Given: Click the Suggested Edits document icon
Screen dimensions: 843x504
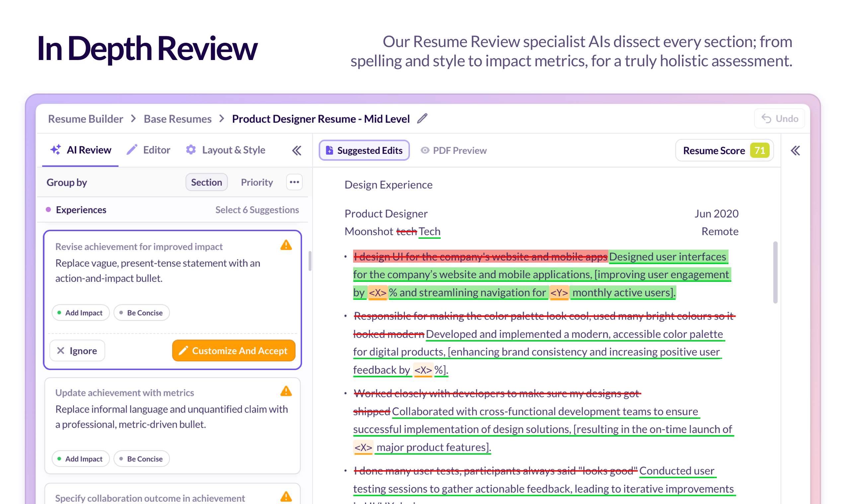Looking at the screenshot, I should click(329, 150).
